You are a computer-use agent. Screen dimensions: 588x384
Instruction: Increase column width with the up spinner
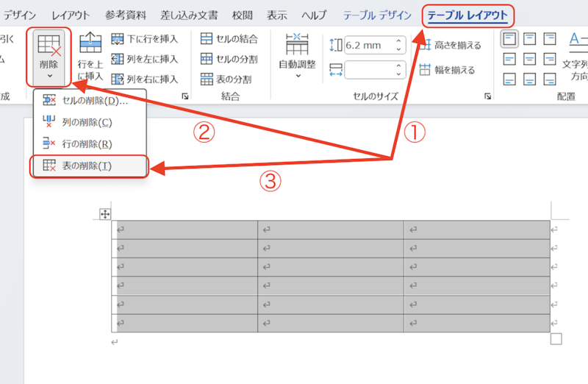pyautogui.click(x=398, y=65)
